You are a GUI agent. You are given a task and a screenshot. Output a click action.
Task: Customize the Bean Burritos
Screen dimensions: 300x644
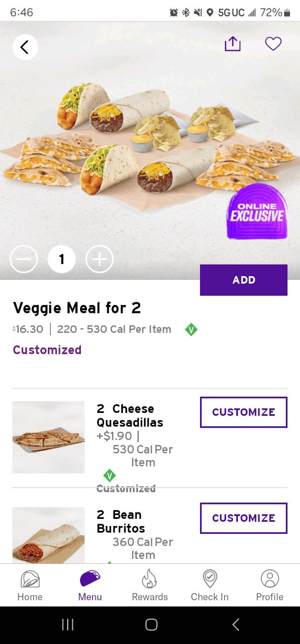click(x=244, y=518)
